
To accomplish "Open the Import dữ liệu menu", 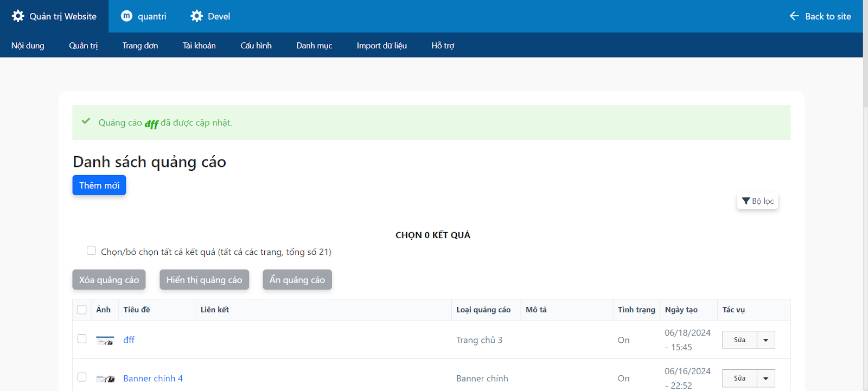I will point(381,46).
